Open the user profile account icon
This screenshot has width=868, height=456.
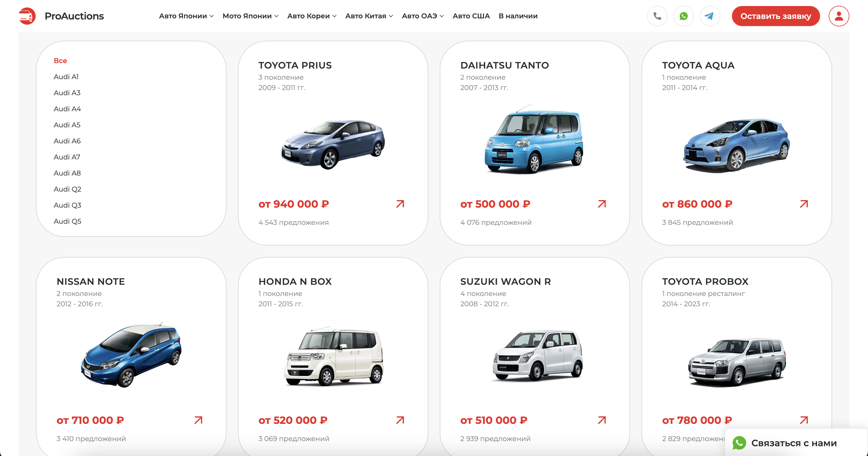pos(839,16)
